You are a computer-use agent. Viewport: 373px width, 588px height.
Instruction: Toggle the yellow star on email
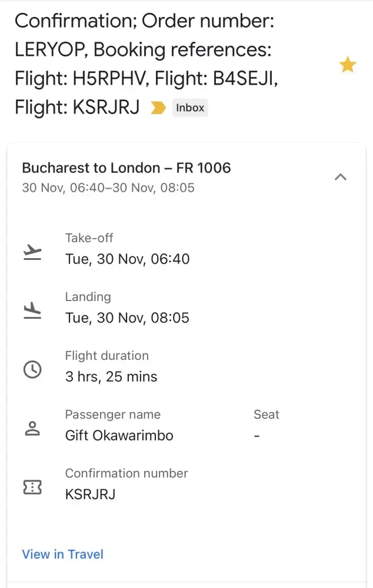tap(348, 65)
